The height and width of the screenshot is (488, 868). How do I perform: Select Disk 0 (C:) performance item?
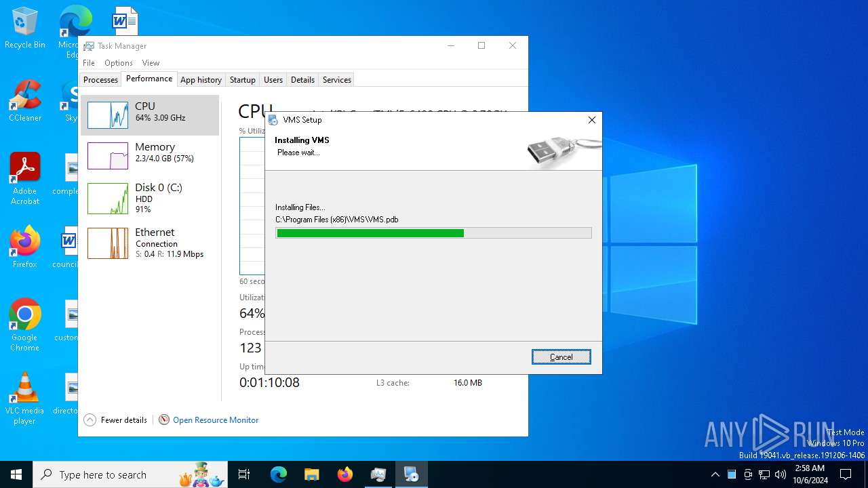tap(150, 198)
